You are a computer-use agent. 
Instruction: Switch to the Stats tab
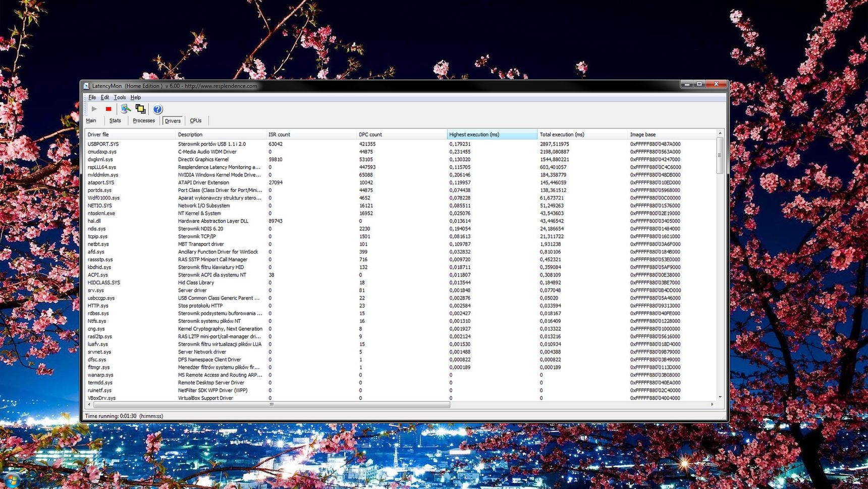(115, 121)
